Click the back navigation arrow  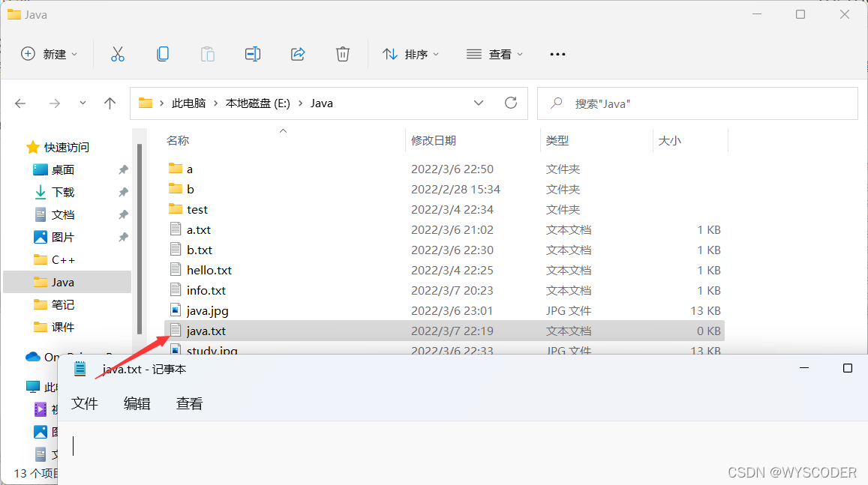click(20, 103)
